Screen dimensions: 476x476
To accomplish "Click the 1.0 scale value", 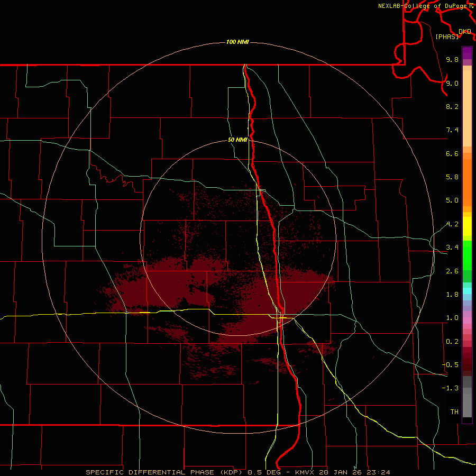I will tap(452, 318).
